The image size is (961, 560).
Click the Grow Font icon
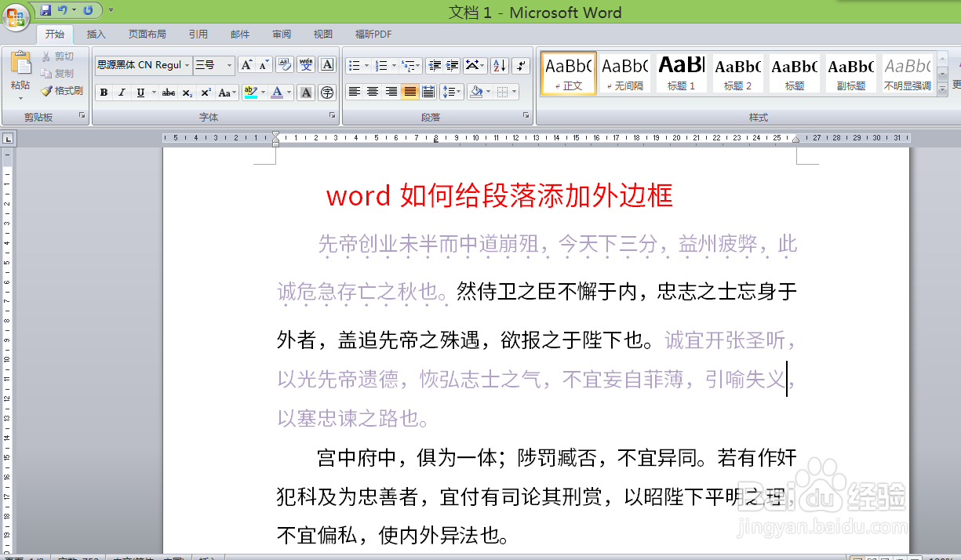[x=246, y=64]
